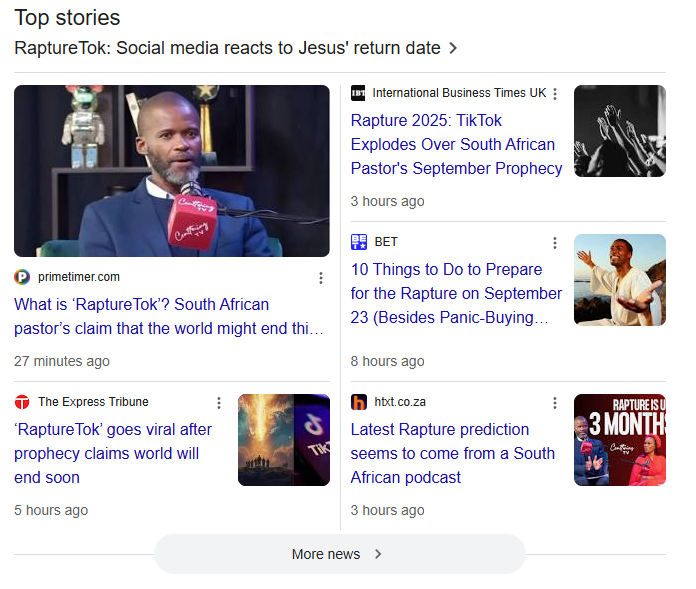Click the pastor with red microphone thumbnail
Screen dimensions: 696x589
coord(171,171)
